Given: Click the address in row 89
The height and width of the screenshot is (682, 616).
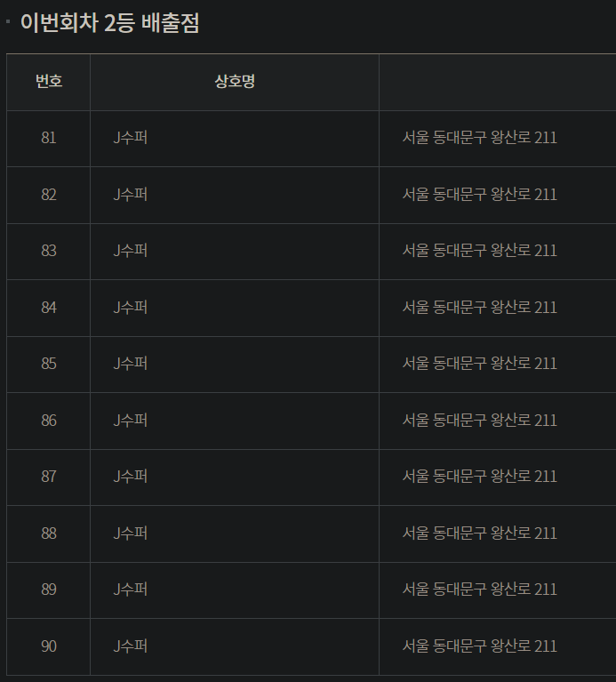Looking at the screenshot, I should point(479,590).
